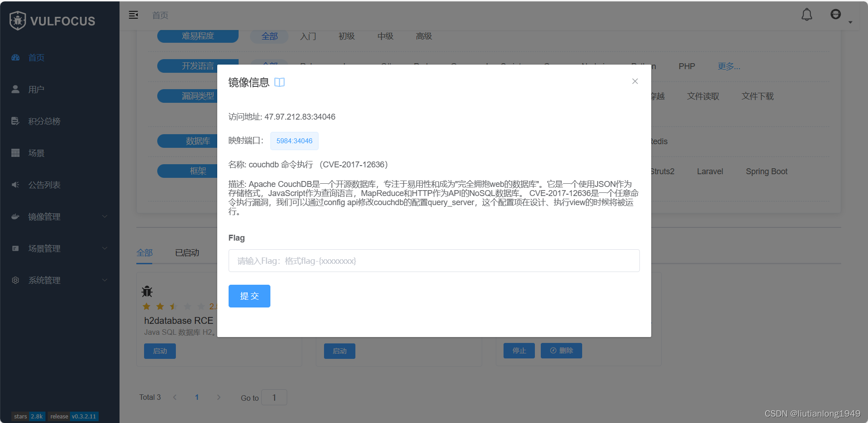The height and width of the screenshot is (423, 868).
Task: Show more languages via 更多...
Action: (729, 66)
